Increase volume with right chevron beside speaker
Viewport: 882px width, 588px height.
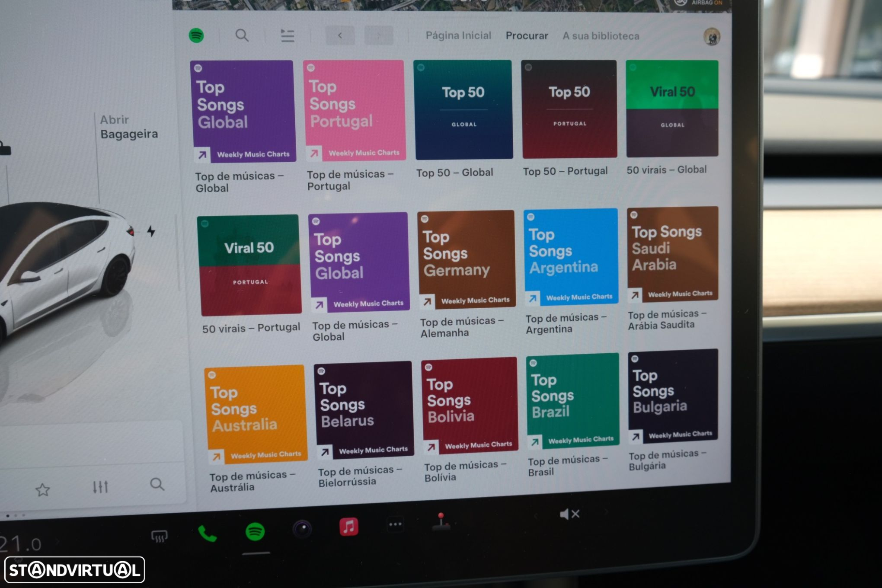(x=606, y=512)
